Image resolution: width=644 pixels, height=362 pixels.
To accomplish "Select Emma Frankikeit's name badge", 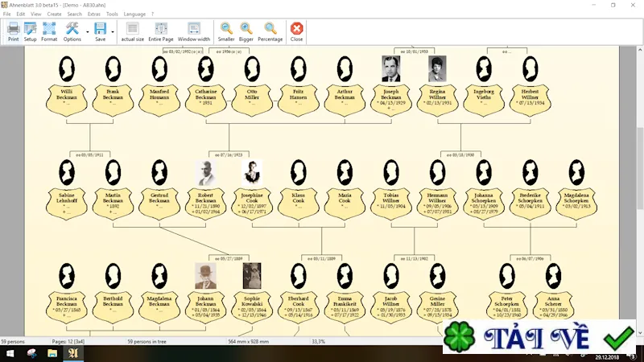I will click(345, 307).
